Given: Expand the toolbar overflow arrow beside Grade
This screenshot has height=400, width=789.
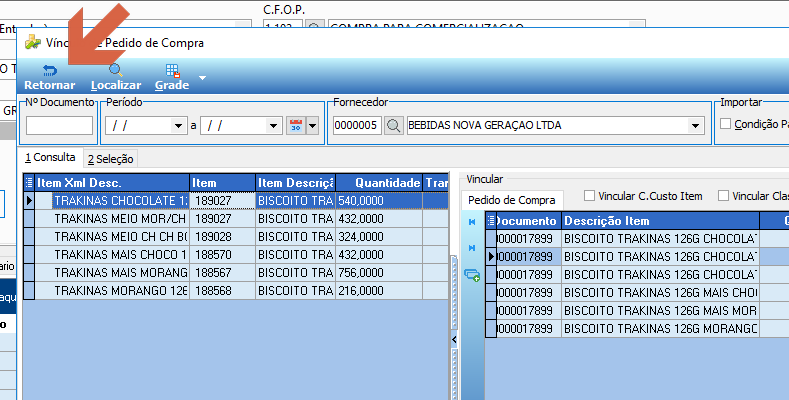Looking at the screenshot, I should coord(202,78).
